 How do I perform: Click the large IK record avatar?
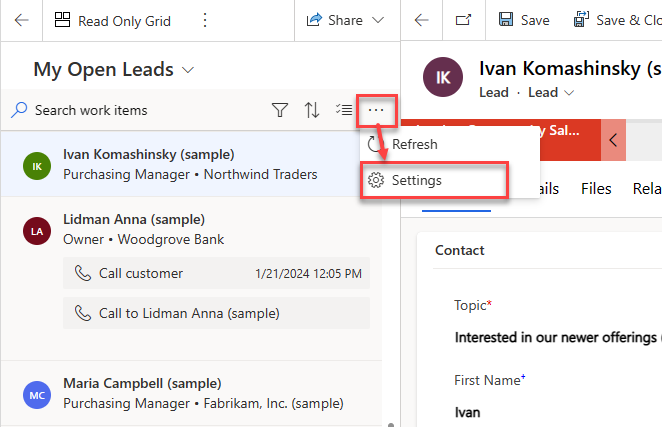click(x=443, y=77)
